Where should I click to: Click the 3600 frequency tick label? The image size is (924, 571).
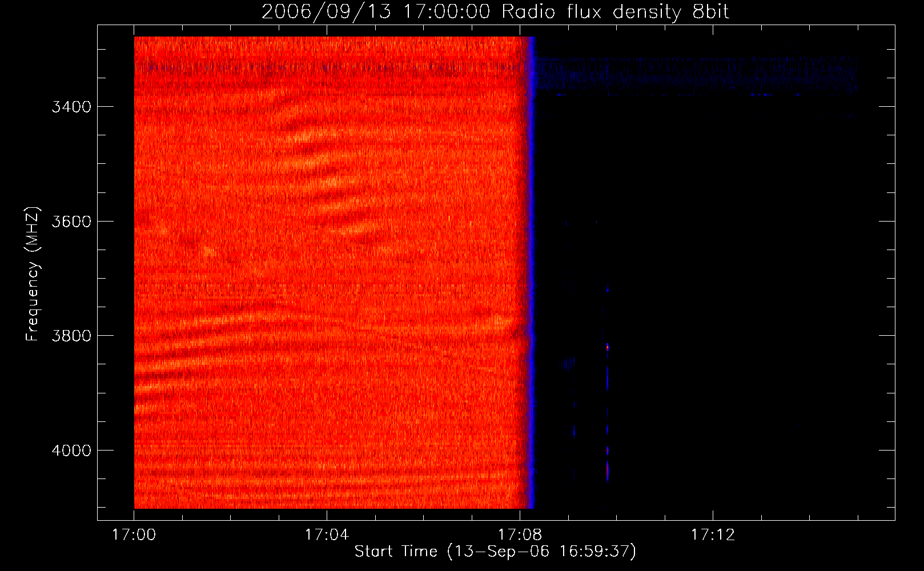[71, 222]
